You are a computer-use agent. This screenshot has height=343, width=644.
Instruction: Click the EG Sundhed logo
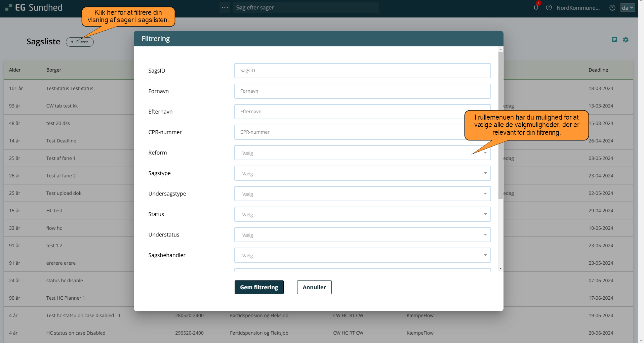tap(34, 7)
